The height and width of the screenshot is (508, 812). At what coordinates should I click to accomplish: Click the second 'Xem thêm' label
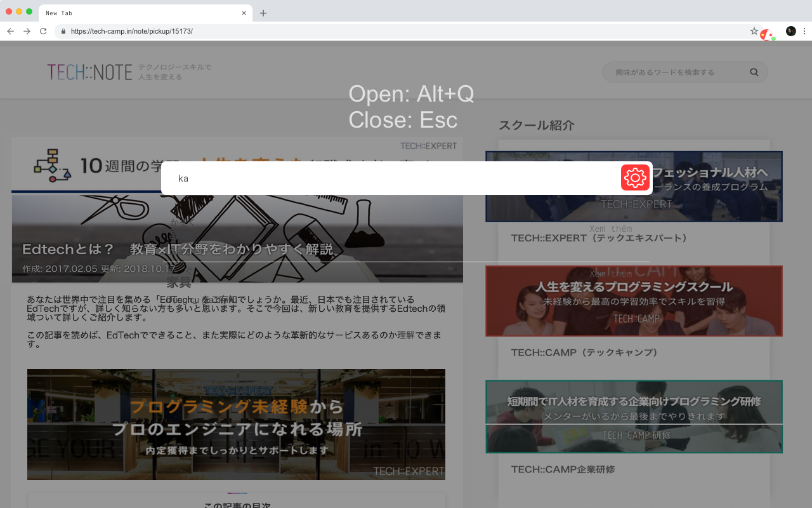610,274
